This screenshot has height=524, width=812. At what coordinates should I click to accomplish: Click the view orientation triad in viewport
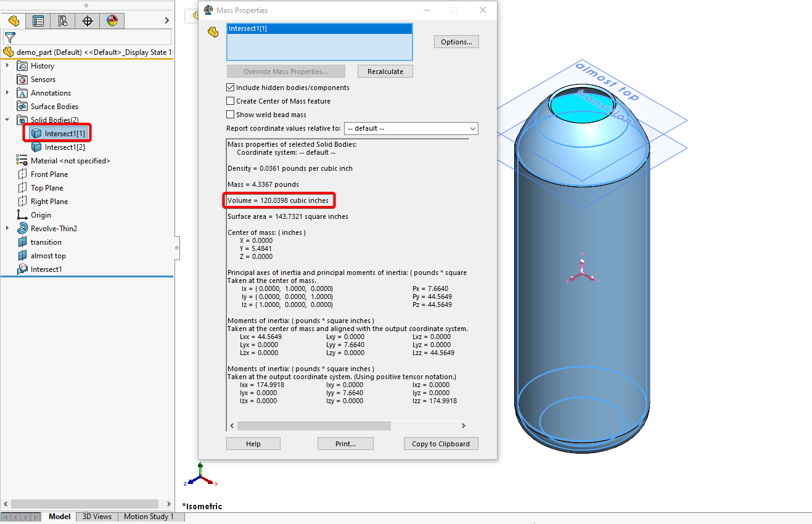coord(200,476)
